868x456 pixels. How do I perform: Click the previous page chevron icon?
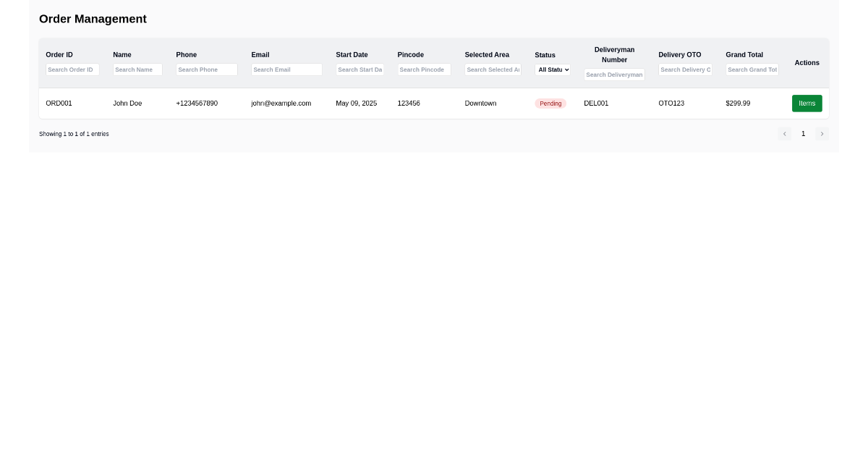coord(785,134)
